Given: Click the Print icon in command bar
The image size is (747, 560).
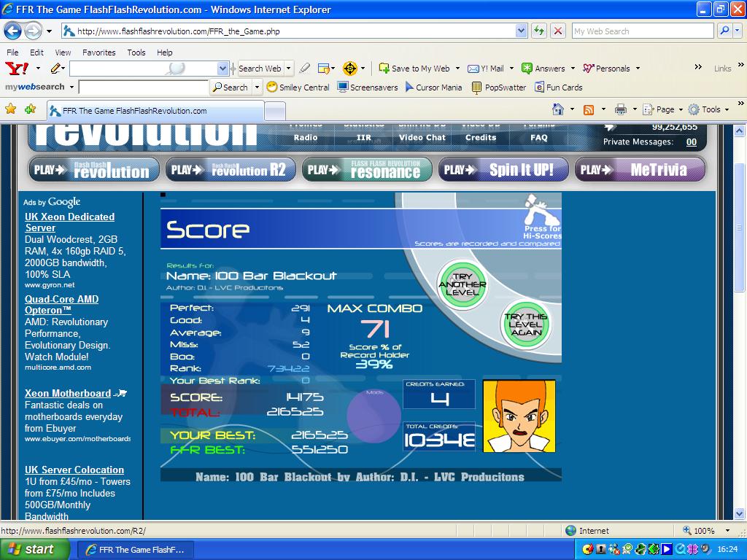Looking at the screenshot, I should point(620,109).
